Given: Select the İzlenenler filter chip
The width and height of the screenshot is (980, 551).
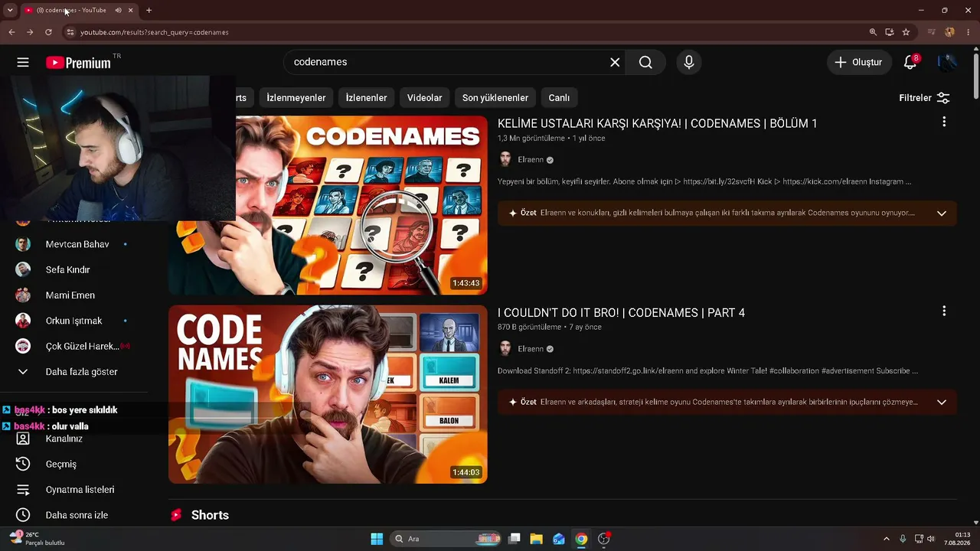Looking at the screenshot, I should pyautogui.click(x=366, y=98).
